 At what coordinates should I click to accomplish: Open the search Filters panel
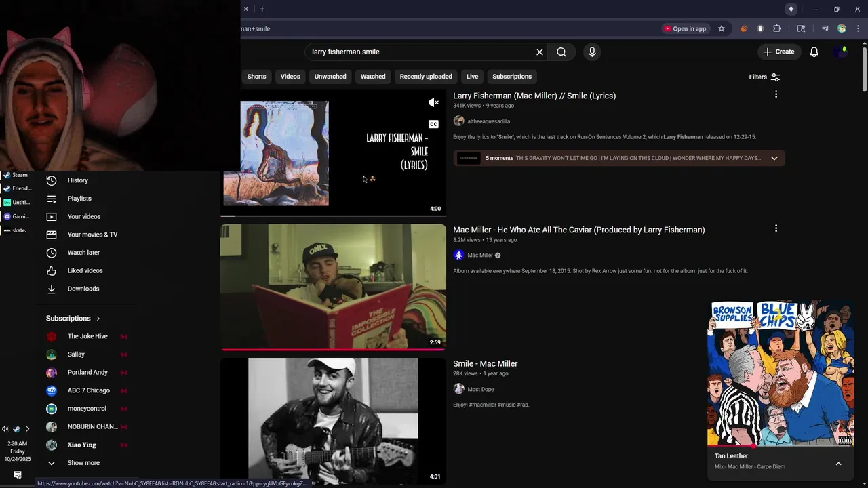[x=764, y=77]
